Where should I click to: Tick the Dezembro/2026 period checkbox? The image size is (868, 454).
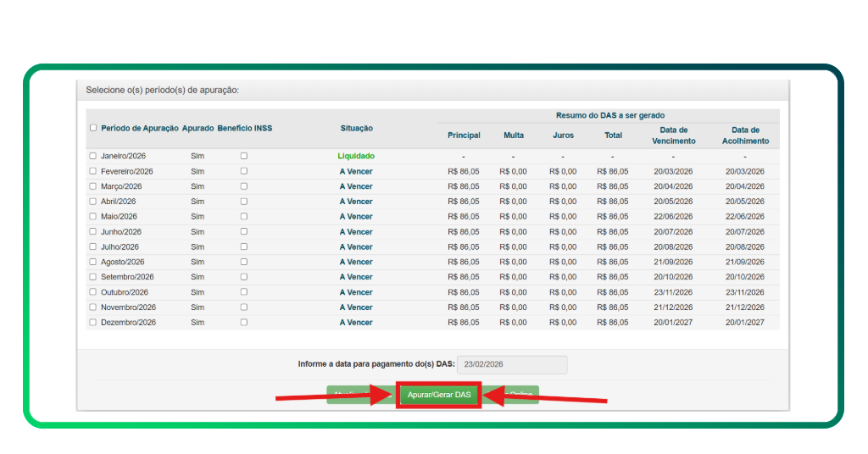click(x=93, y=323)
